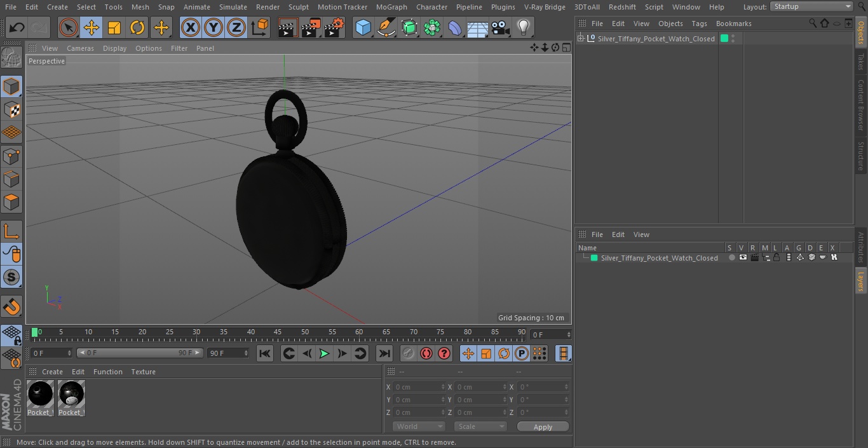Click the timeline preview range slider

coord(139,353)
